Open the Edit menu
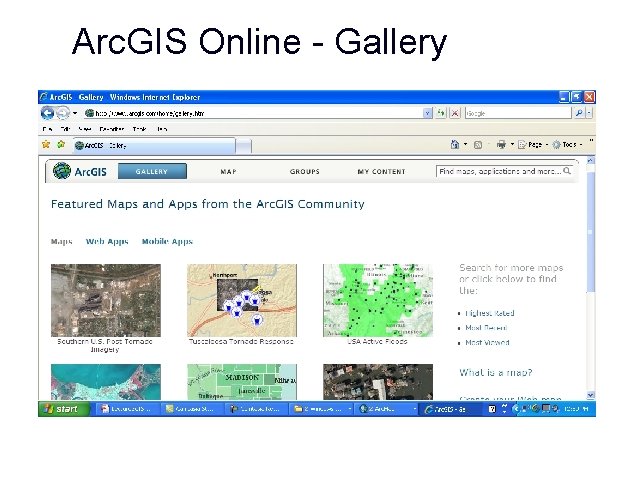 click(x=65, y=129)
